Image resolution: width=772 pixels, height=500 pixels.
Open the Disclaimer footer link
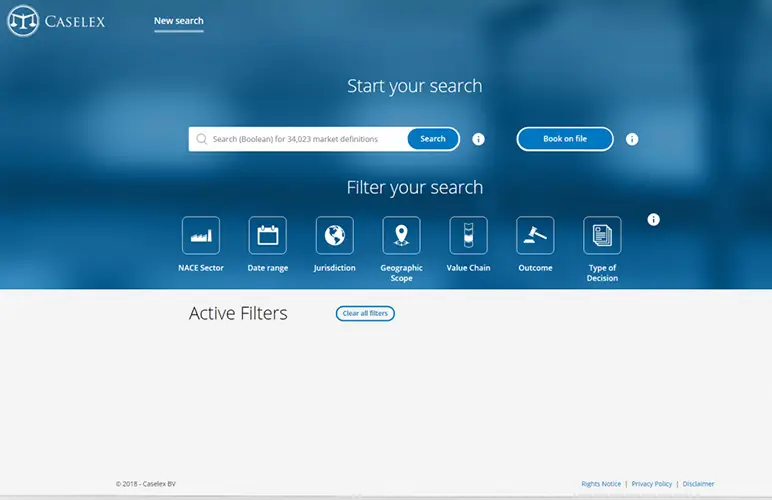click(x=698, y=484)
